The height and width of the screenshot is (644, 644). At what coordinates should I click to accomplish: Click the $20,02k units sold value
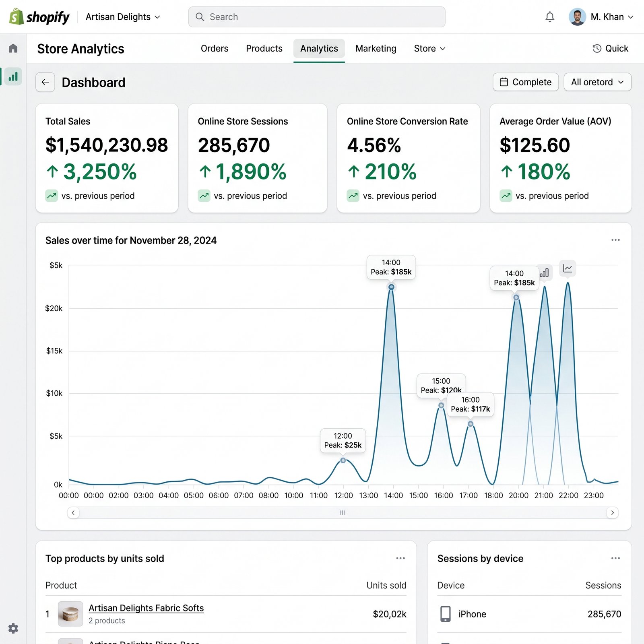click(389, 614)
